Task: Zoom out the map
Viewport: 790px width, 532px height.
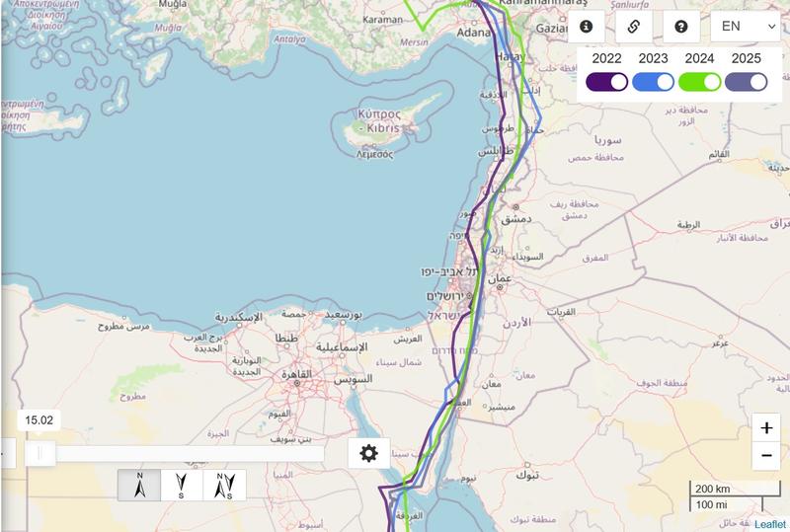Action: tap(766, 456)
